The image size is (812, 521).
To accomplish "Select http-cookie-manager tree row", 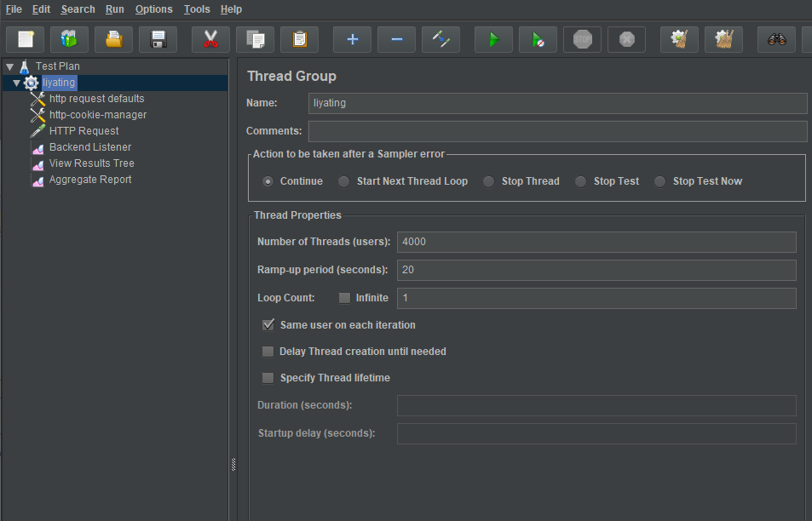I will click(98, 114).
